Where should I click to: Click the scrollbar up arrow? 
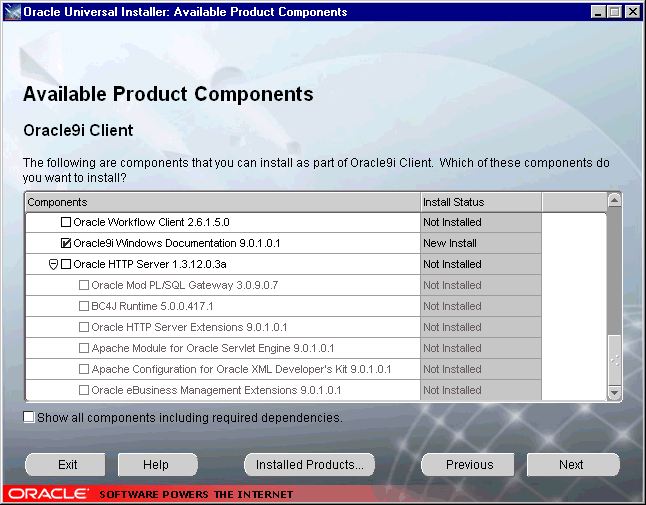pyautogui.click(x=614, y=201)
